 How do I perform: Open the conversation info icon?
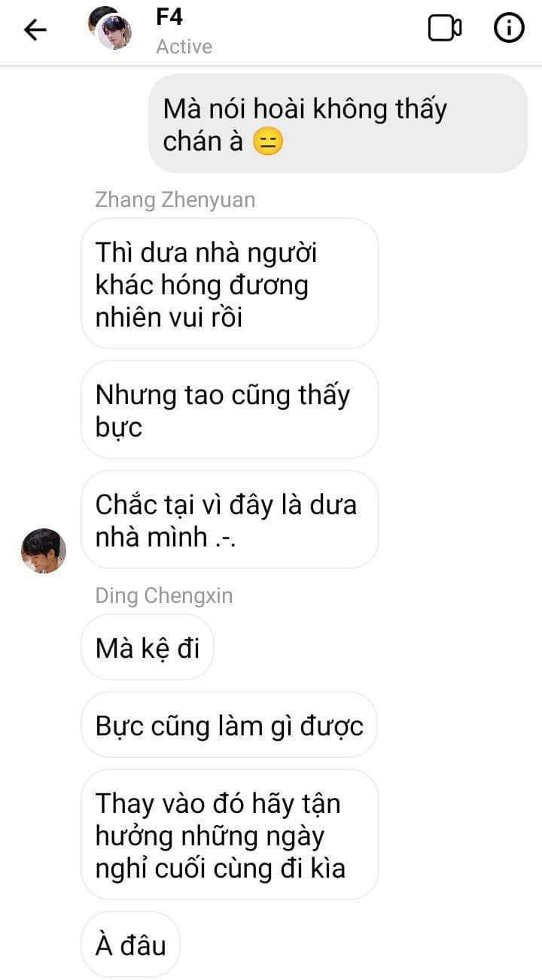[509, 29]
